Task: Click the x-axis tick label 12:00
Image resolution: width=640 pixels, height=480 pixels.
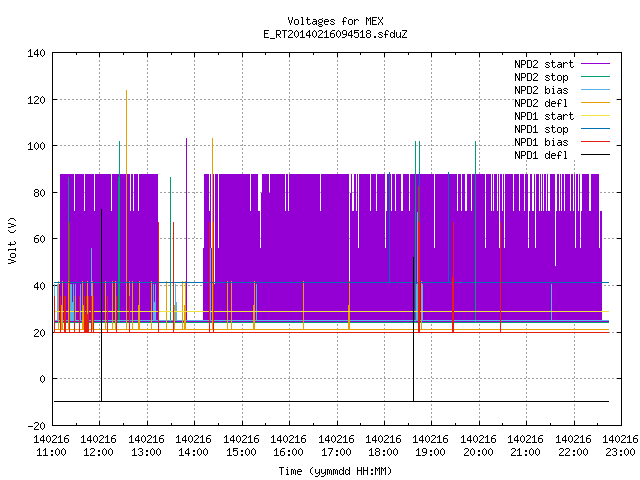Action: point(98,452)
